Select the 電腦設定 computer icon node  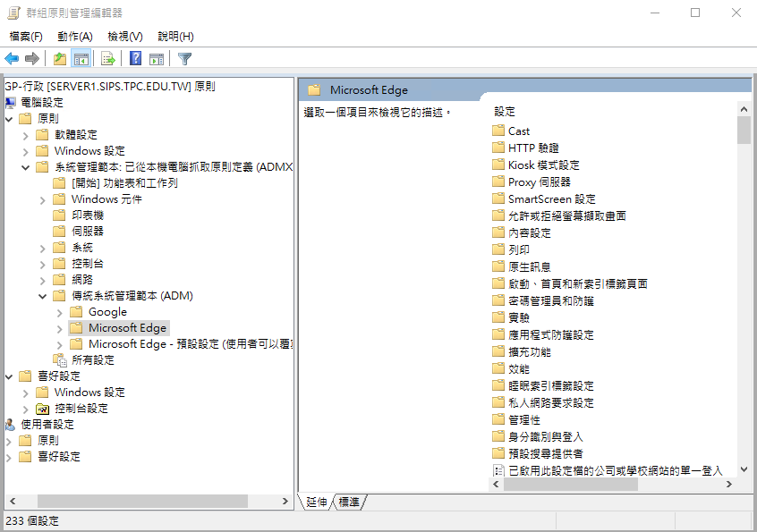coord(11,103)
